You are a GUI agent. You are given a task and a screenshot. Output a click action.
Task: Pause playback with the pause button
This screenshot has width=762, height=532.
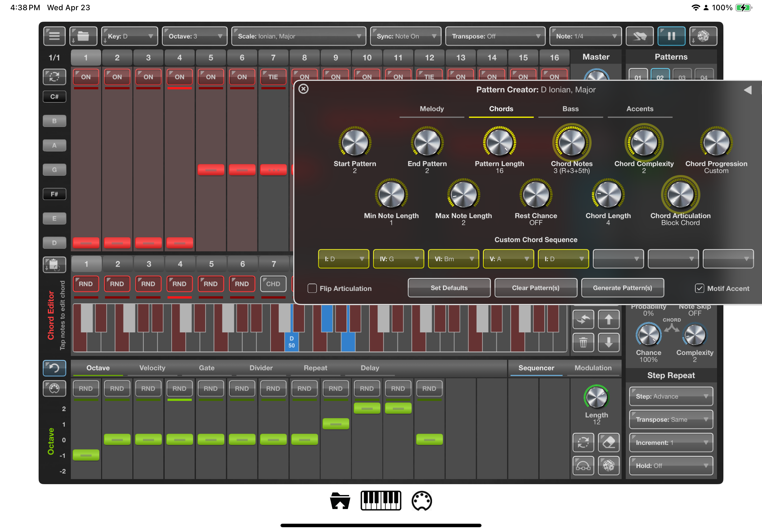[x=671, y=36]
